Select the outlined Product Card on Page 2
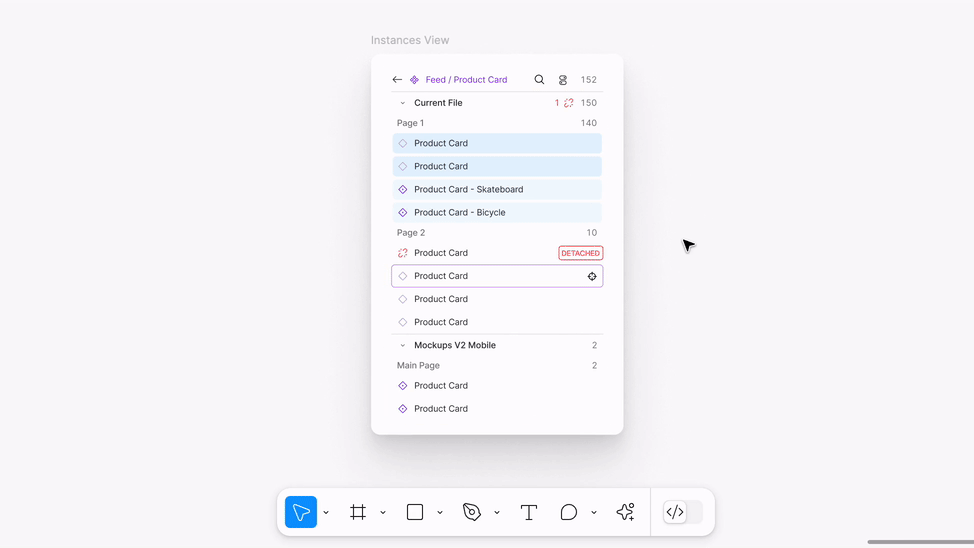This screenshot has width=974, height=548. (497, 276)
